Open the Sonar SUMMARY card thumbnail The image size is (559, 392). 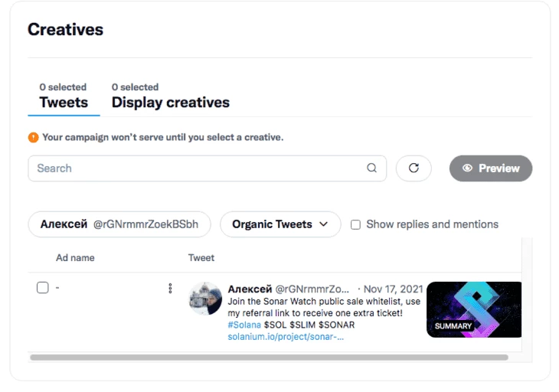coord(474,309)
